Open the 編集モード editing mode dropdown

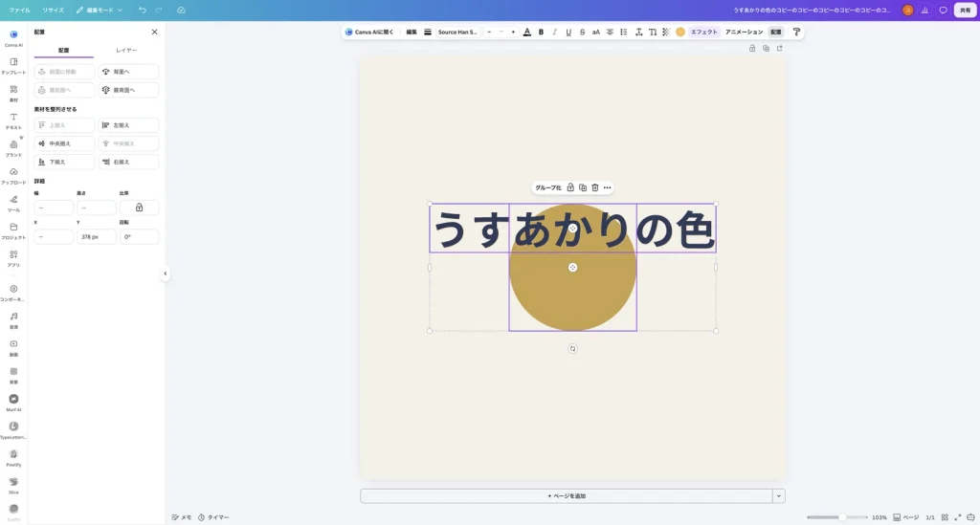pyautogui.click(x=99, y=10)
